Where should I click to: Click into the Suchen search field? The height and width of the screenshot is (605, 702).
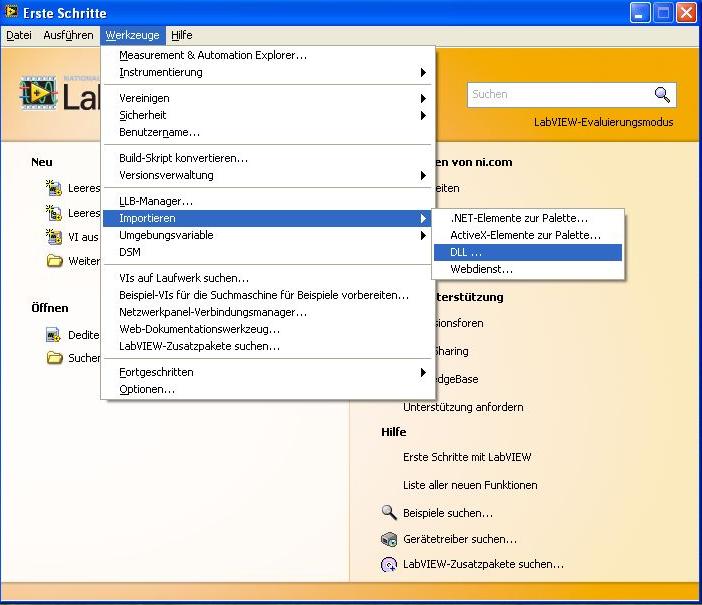pos(558,95)
